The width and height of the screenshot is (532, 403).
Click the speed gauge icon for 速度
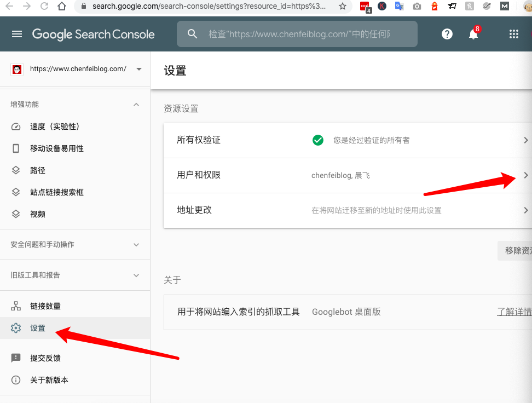16,126
